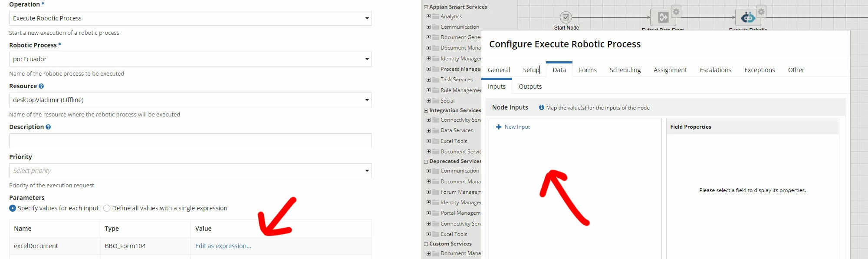The width and height of the screenshot is (868, 259).
Task: Open the Forms tab
Action: (x=588, y=70)
